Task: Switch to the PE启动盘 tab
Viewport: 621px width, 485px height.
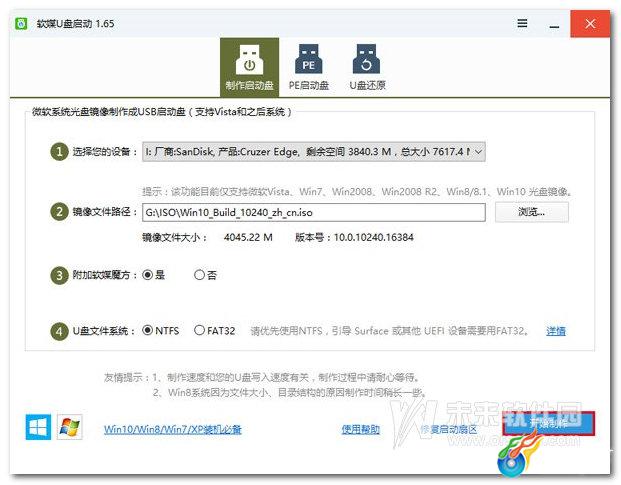Action: (309, 67)
